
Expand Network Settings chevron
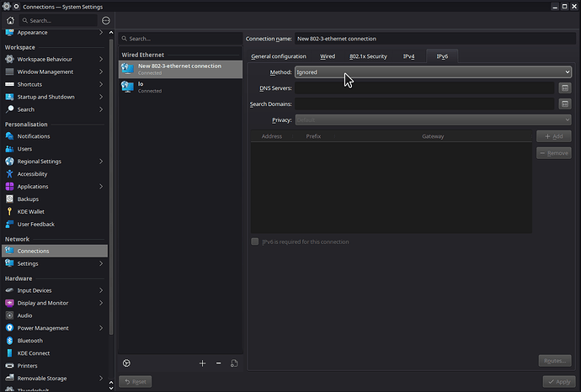pos(101,263)
